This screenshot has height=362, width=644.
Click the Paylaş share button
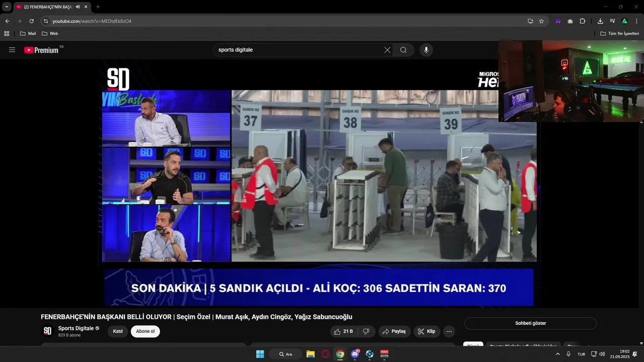(394, 331)
